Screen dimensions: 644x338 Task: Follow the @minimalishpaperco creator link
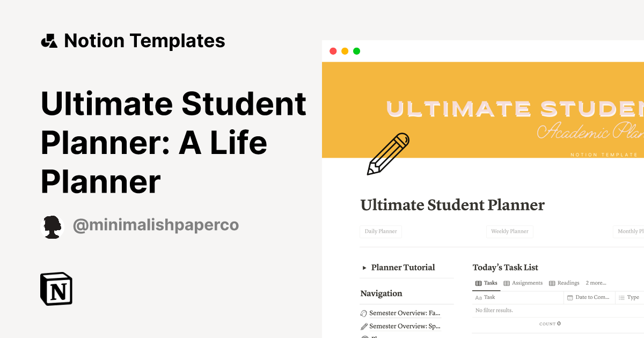tap(156, 225)
